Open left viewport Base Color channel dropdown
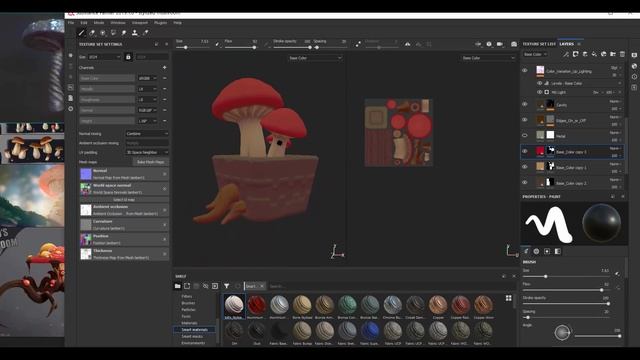This screenshot has height=360, width=640. [315, 58]
